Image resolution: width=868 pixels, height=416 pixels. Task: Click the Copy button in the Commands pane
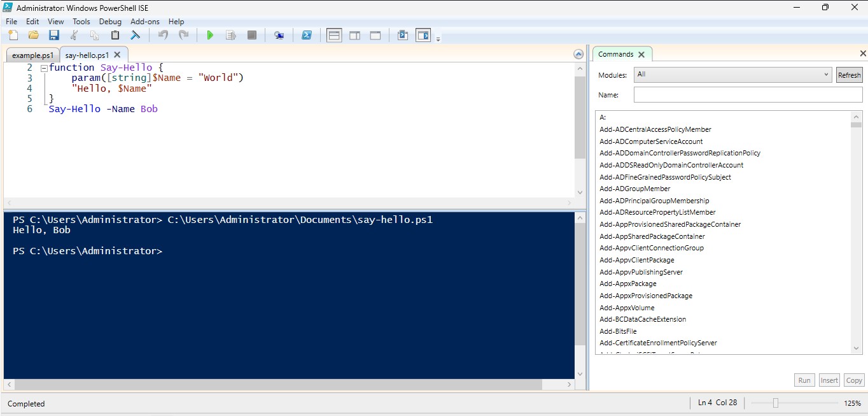854,380
